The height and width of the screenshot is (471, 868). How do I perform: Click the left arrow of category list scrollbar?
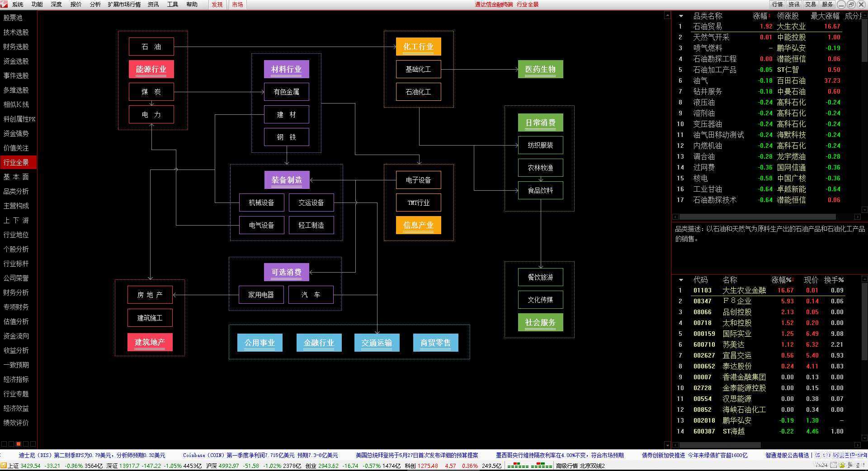coord(676,217)
